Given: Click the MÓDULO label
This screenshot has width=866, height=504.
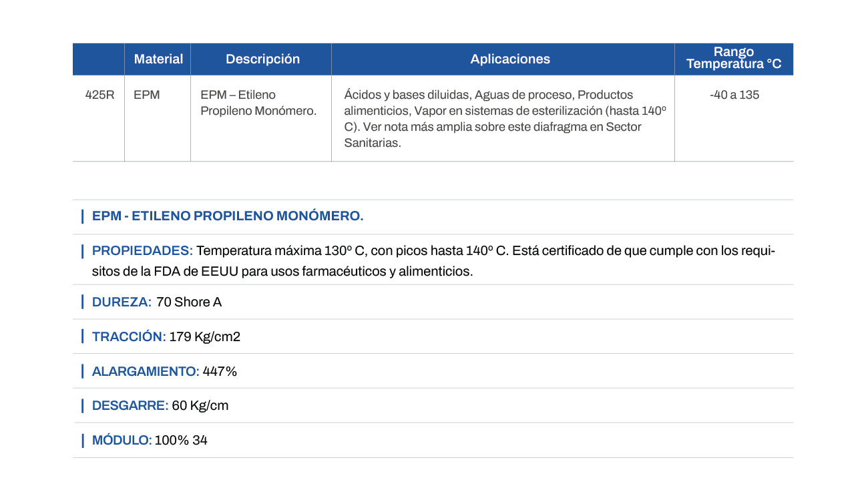Looking at the screenshot, I should [122, 441].
